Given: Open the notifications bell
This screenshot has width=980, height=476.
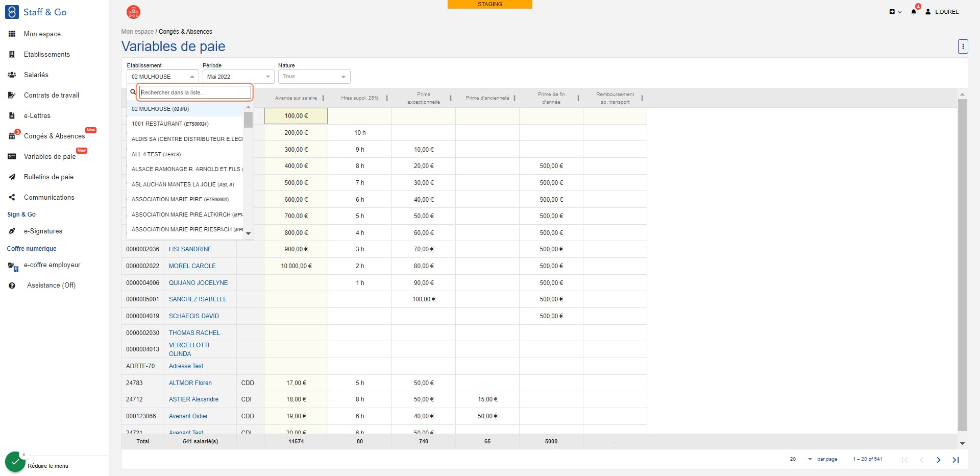Looking at the screenshot, I should point(914,12).
